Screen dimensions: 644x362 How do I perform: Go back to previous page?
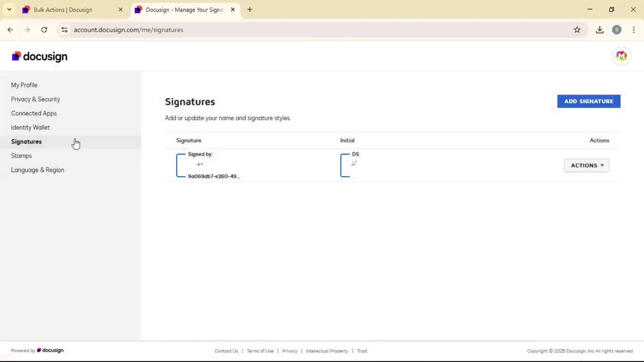10,30
